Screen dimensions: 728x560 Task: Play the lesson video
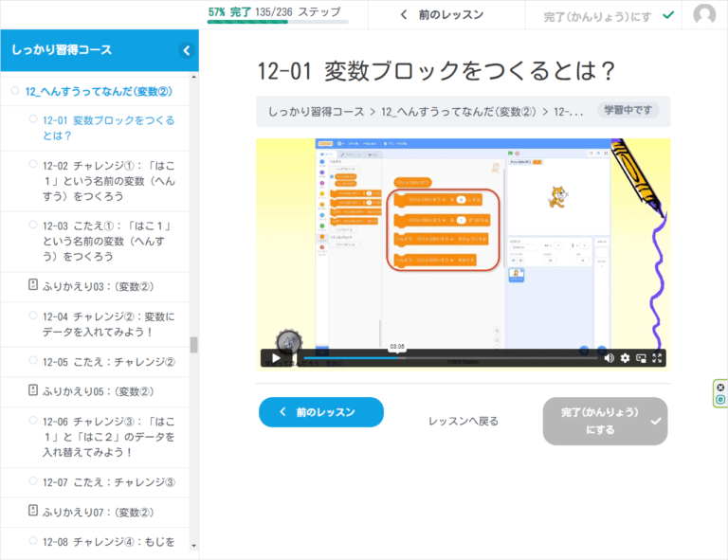coord(276,358)
